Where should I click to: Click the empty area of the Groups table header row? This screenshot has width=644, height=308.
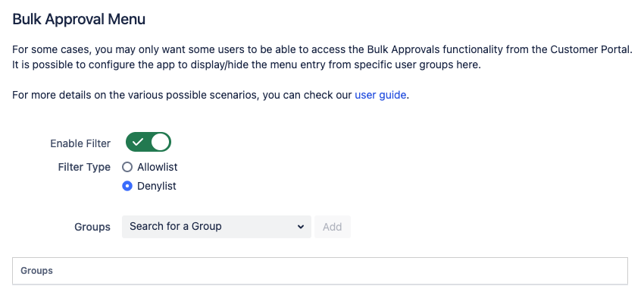[341, 271]
